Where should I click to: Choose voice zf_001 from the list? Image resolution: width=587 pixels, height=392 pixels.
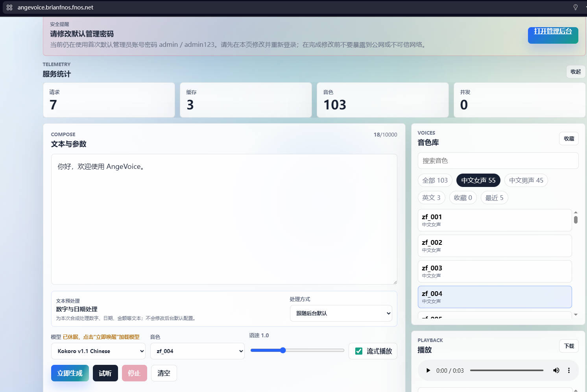coord(495,220)
